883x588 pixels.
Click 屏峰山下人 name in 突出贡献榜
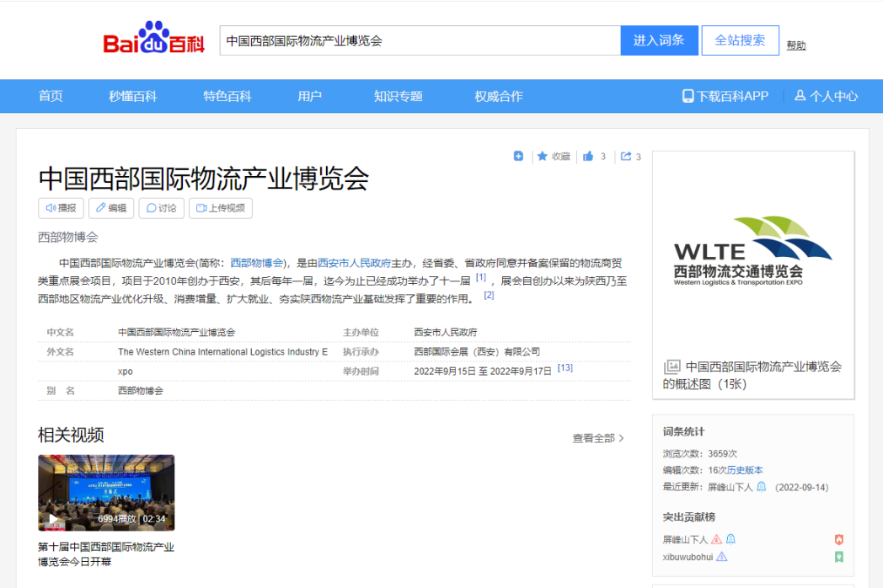point(685,540)
